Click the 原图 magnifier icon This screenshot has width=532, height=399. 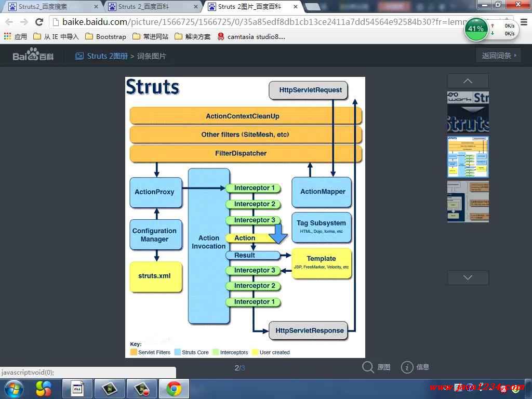[x=368, y=367]
